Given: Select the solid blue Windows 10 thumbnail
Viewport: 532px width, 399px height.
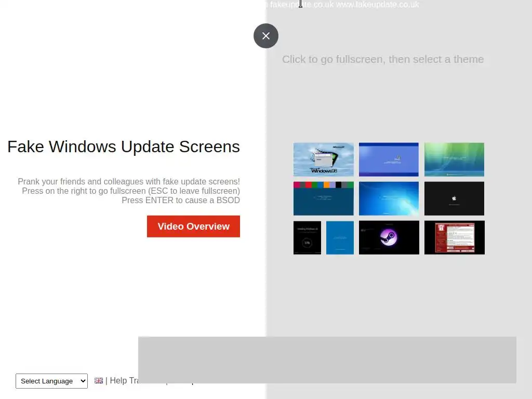Looking at the screenshot, I should [x=340, y=238].
